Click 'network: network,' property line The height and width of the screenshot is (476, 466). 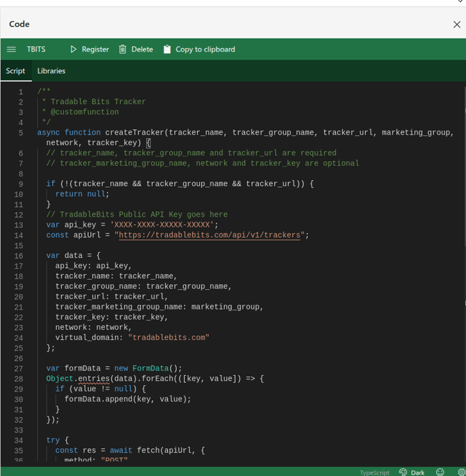[x=93, y=327]
